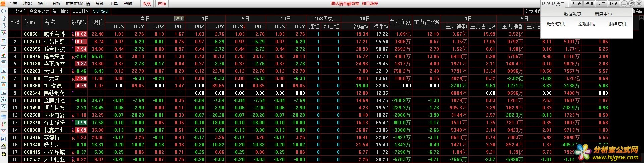Image resolution: width=644 pixels, height=163 pixels.
Task: Click the up arrow icon in left sidebar
Action: (x=4, y=18)
